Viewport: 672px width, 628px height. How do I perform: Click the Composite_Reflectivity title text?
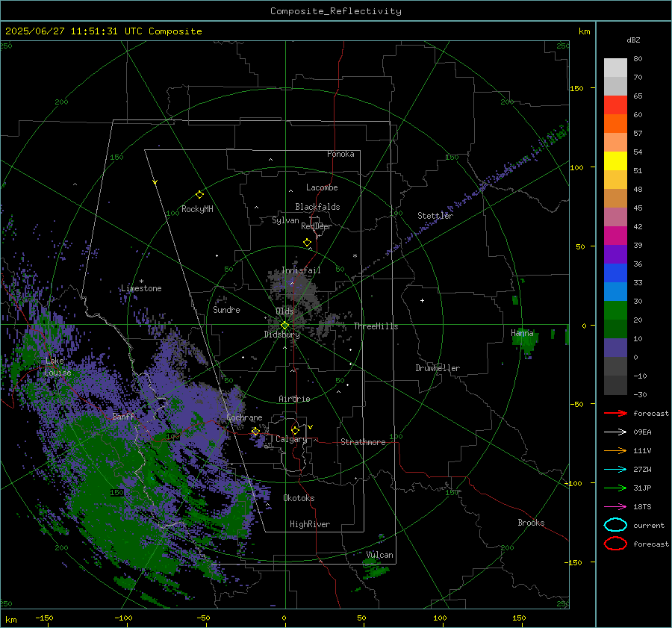[336, 11]
